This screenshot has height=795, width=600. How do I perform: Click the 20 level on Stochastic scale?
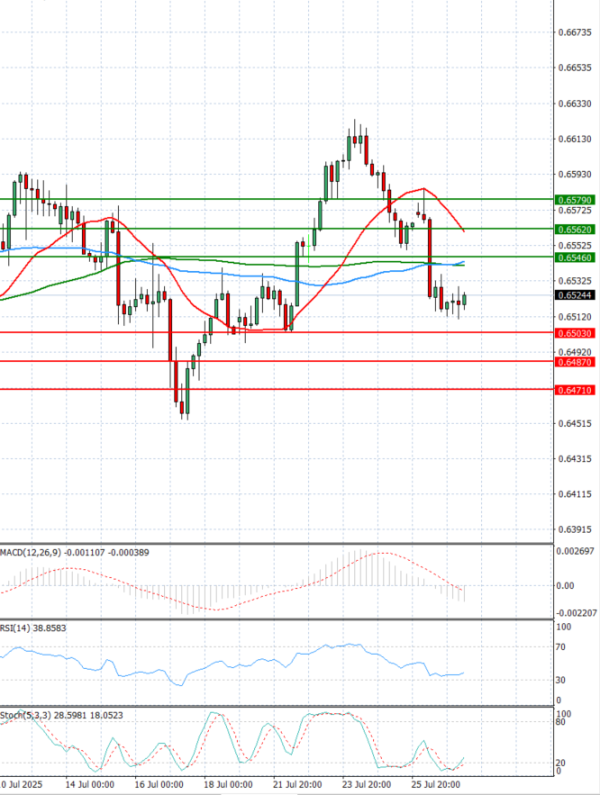(560, 763)
